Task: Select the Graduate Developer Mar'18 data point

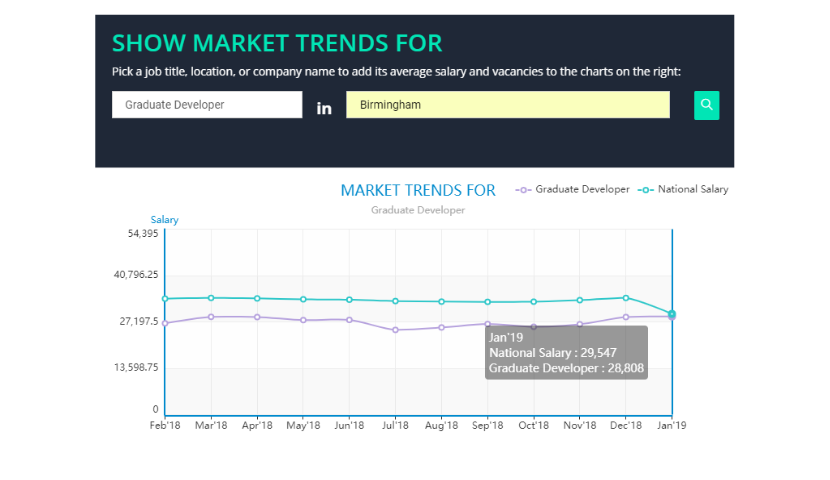Action: (211, 317)
